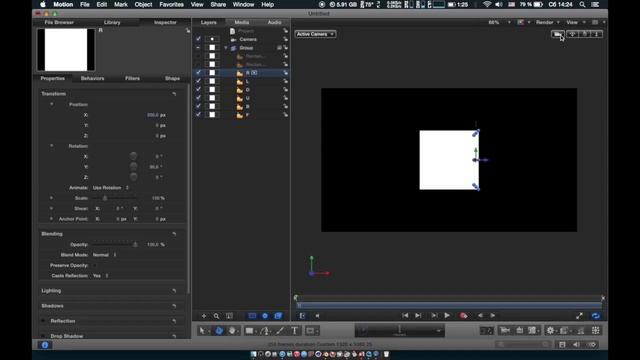Image resolution: width=640 pixels, height=360 pixels.
Task: Select the Pan hand tool
Action: tap(232, 331)
